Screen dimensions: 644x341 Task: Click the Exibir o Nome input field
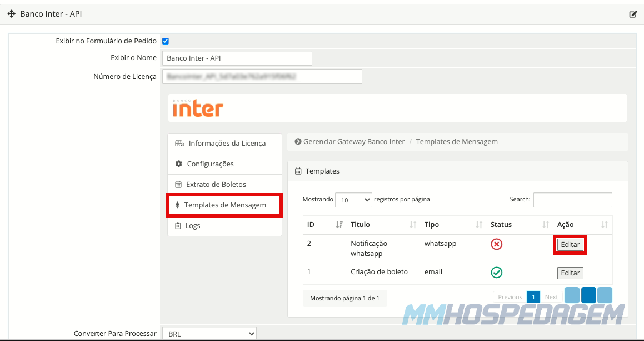pos(237,58)
